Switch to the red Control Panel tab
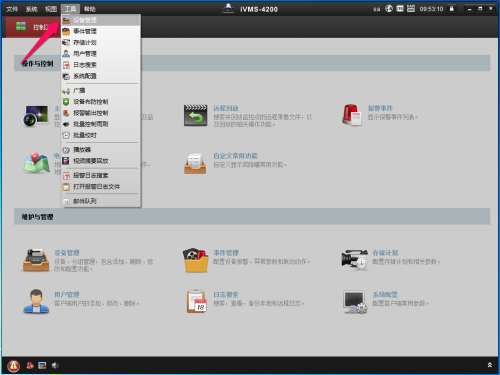500x375 pixels. click(32, 27)
